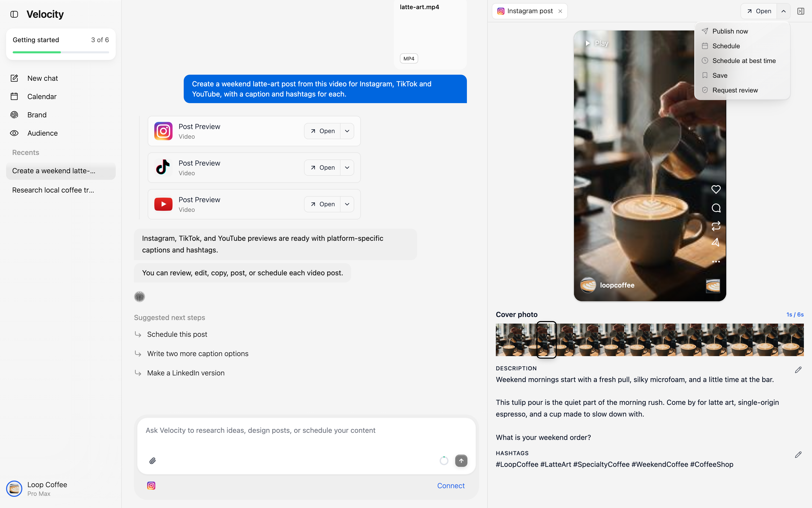
Task: Toggle the right panel layout icon
Action: [x=801, y=11]
